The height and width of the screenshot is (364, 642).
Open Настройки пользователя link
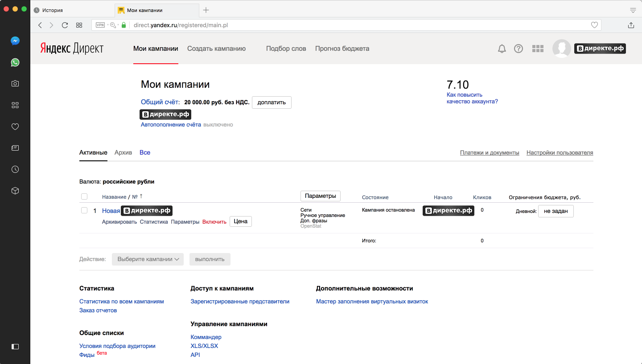pos(560,153)
